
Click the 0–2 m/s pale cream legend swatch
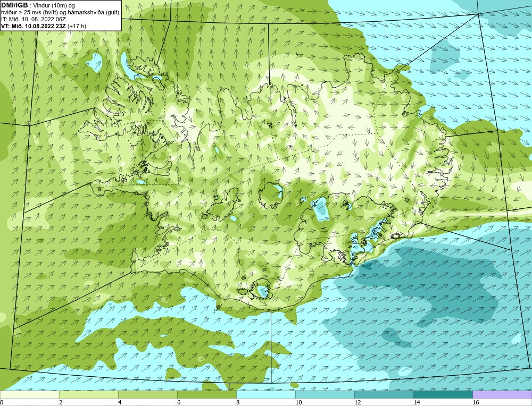(29, 394)
